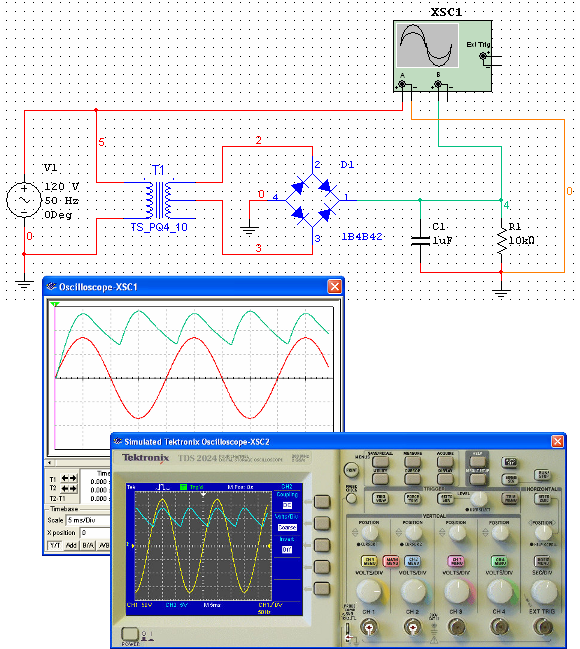Viewport: 580px width, 649px height.
Task: Select the C1 1uF capacitor
Action: tap(420, 240)
